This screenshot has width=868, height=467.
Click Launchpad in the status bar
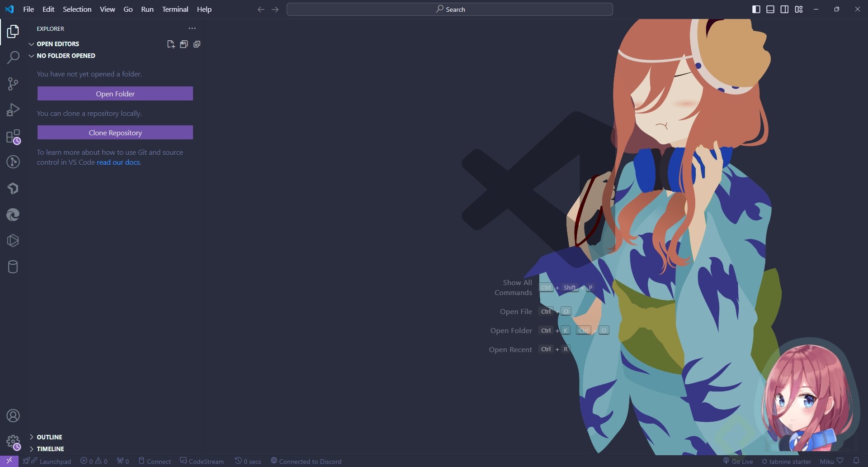[x=47, y=461]
